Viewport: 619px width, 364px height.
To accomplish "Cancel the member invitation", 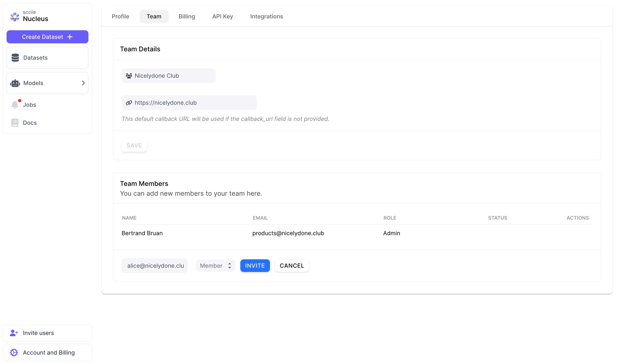I will click(292, 266).
